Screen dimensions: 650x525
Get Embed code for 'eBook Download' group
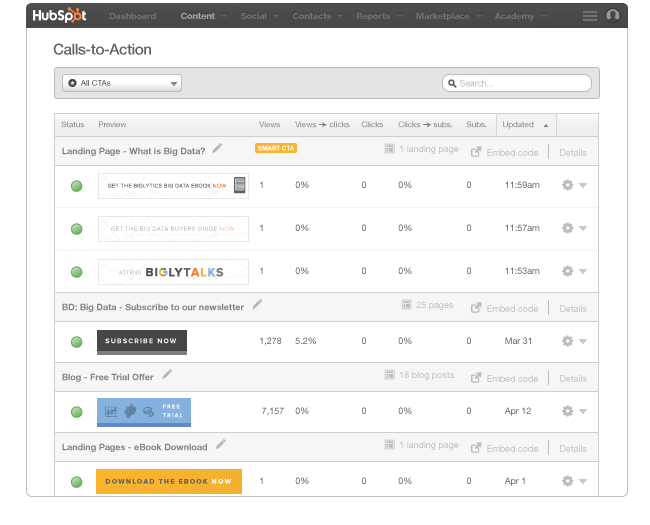coord(512,449)
